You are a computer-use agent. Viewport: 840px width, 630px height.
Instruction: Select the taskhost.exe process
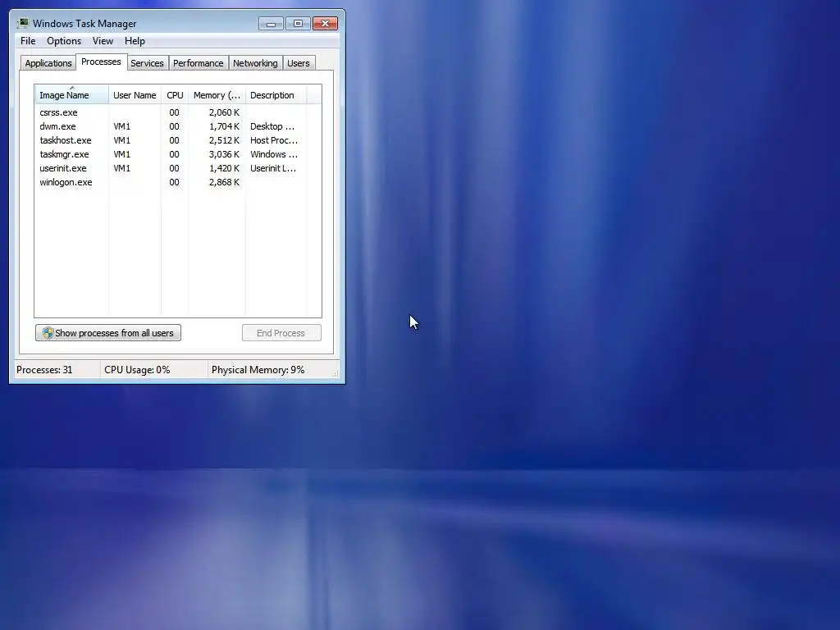(178, 140)
